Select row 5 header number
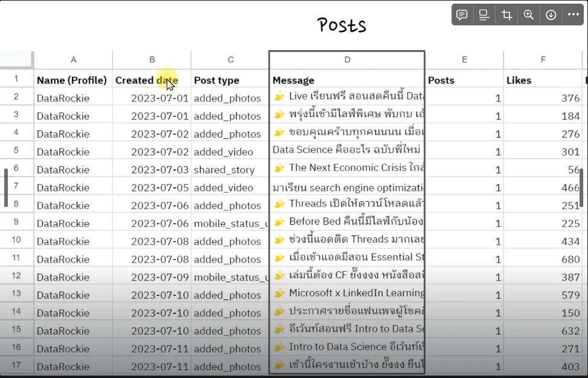This screenshot has height=378, width=588. [16, 150]
